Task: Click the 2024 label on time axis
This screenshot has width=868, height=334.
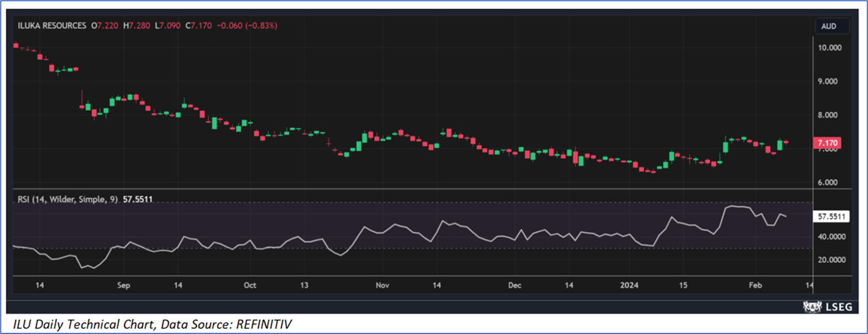Action: pyautogui.click(x=629, y=284)
